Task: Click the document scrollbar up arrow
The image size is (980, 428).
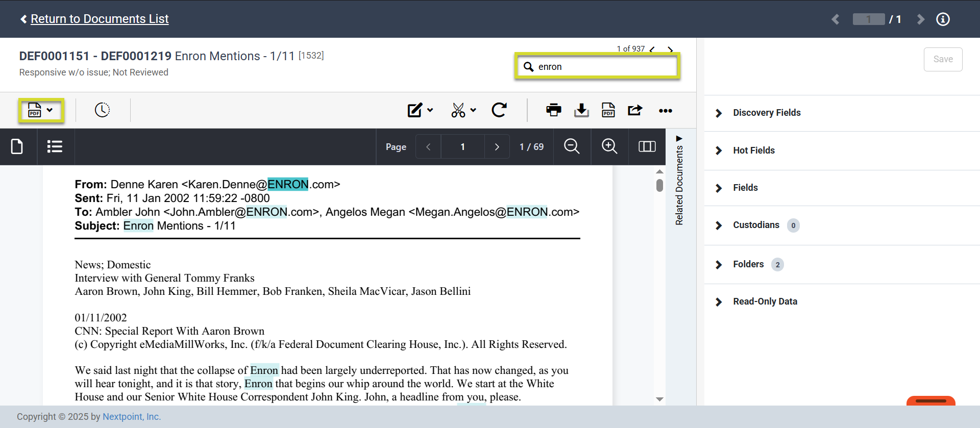Action: coord(659,171)
